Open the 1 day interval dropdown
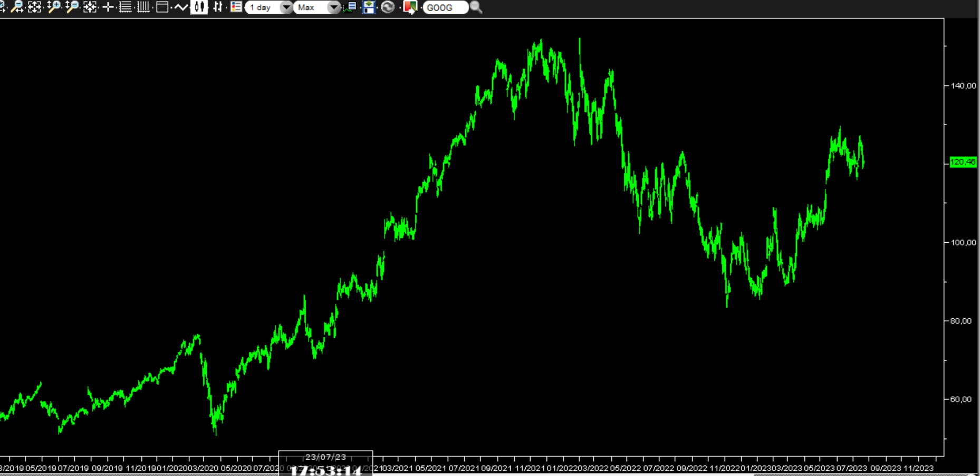The image size is (980, 476). (269, 7)
